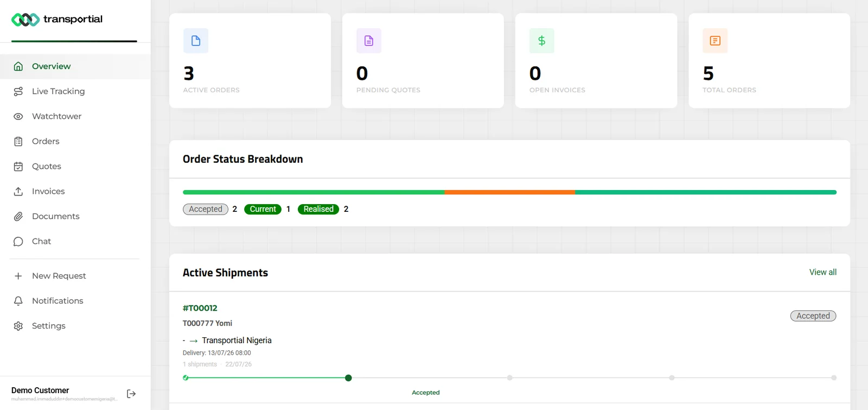Click the Documents paperclip icon
This screenshot has height=410, width=868.
[18, 216]
